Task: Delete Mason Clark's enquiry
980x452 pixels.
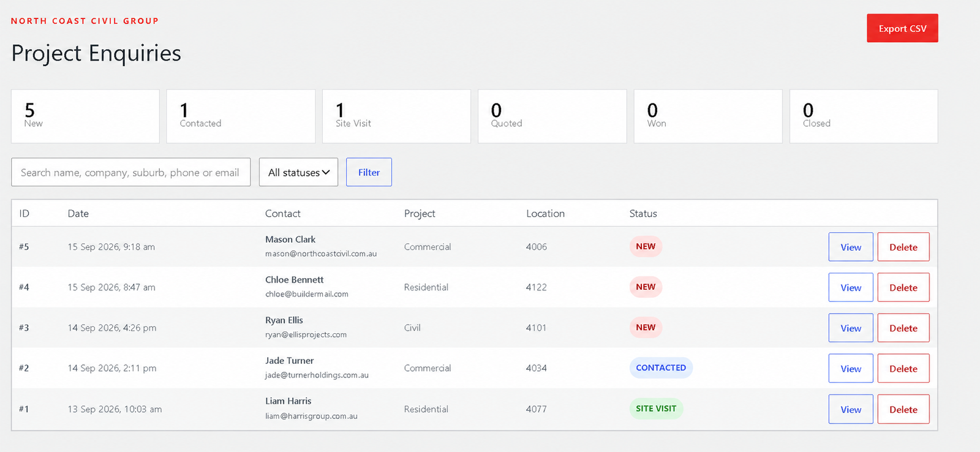Action: (x=903, y=247)
